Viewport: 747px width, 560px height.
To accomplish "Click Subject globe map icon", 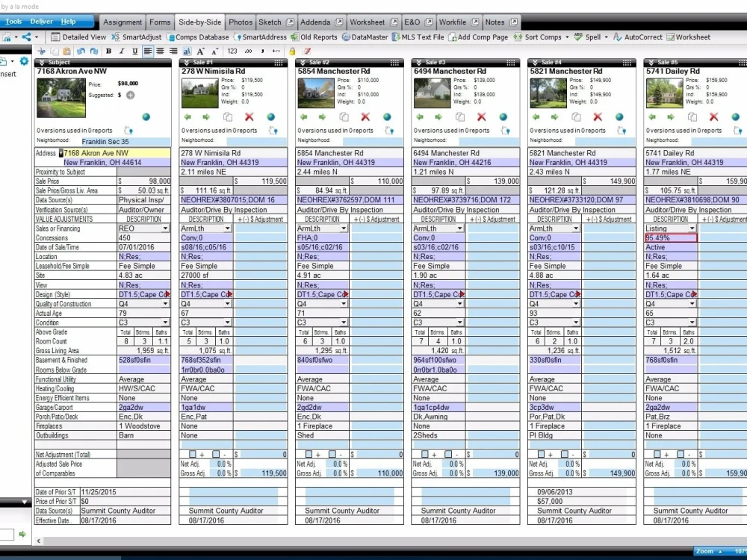I will [x=146, y=116].
